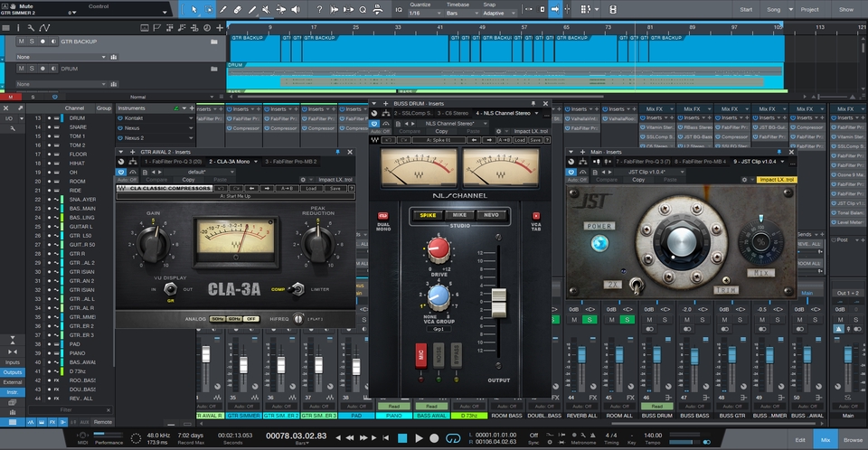Select the NLS SPIKE console button
This screenshot has height=450, width=868.
point(428,215)
